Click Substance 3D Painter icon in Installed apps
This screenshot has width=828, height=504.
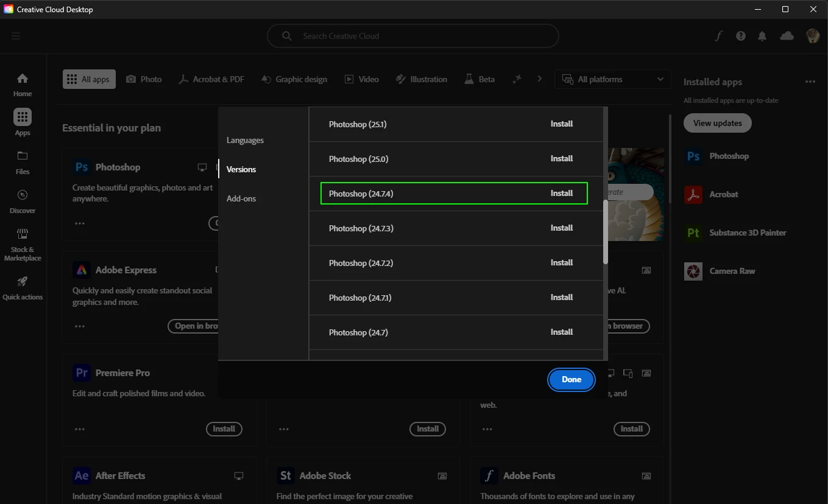pos(693,233)
